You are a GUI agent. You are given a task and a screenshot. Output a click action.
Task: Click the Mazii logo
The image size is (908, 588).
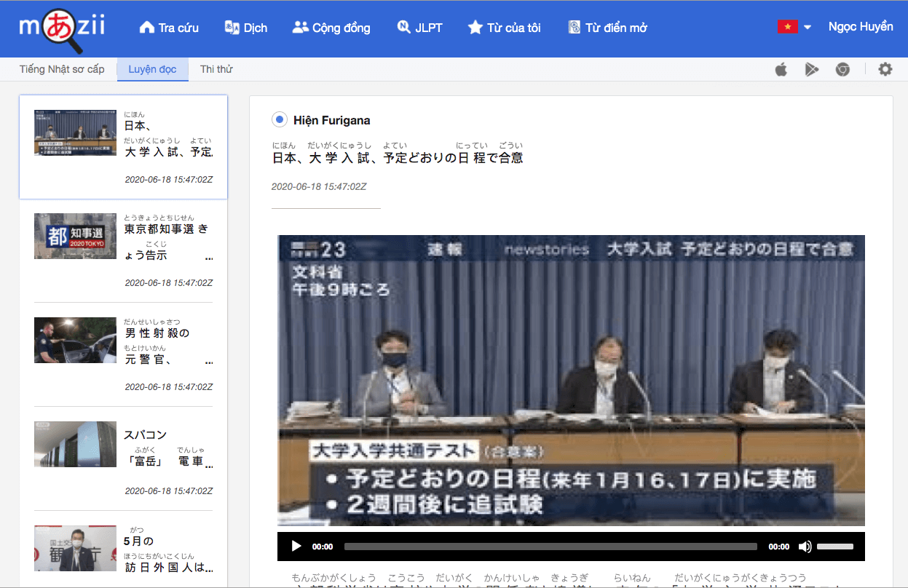click(62, 29)
